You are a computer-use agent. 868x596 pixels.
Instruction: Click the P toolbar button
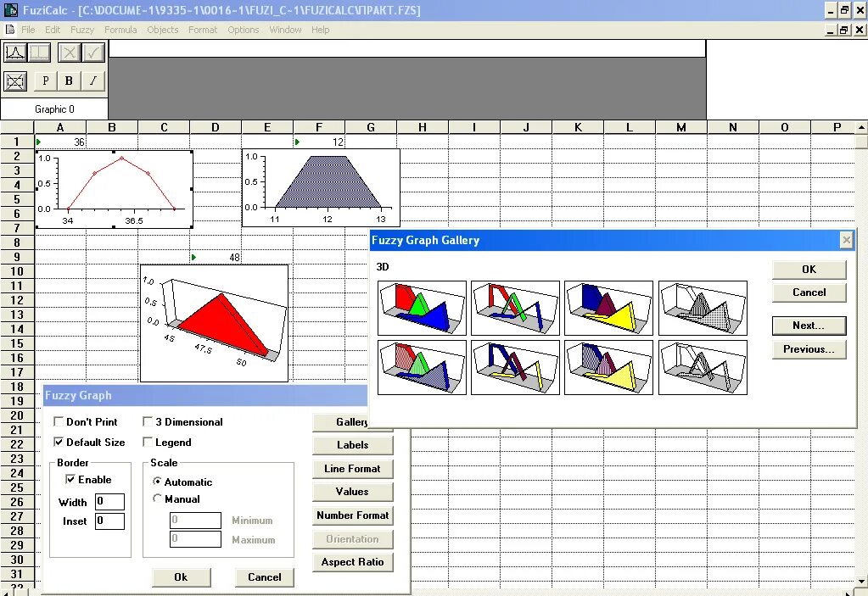pos(45,81)
